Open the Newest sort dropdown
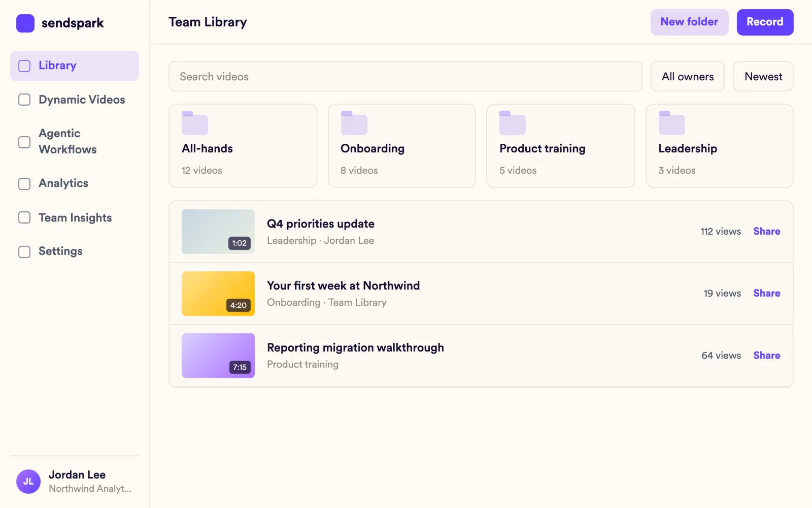Viewport: 812px width, 508px height. 763,77
